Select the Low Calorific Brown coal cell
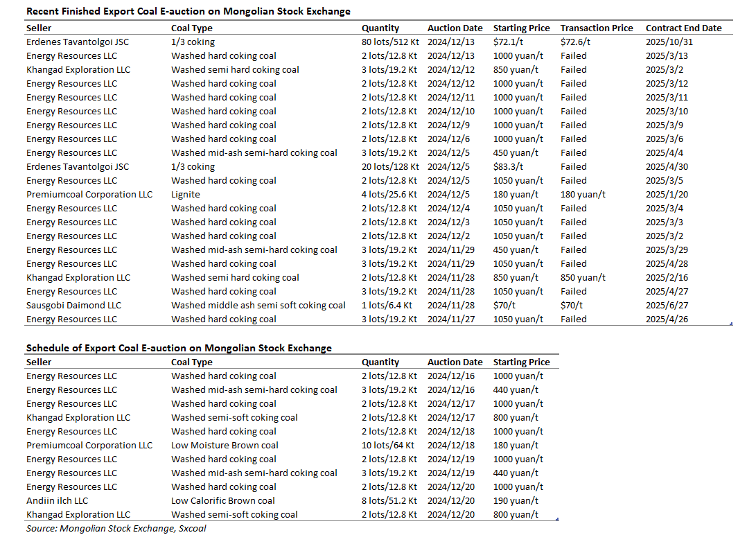This screenshot has width=756, height=535. [222, 501]
